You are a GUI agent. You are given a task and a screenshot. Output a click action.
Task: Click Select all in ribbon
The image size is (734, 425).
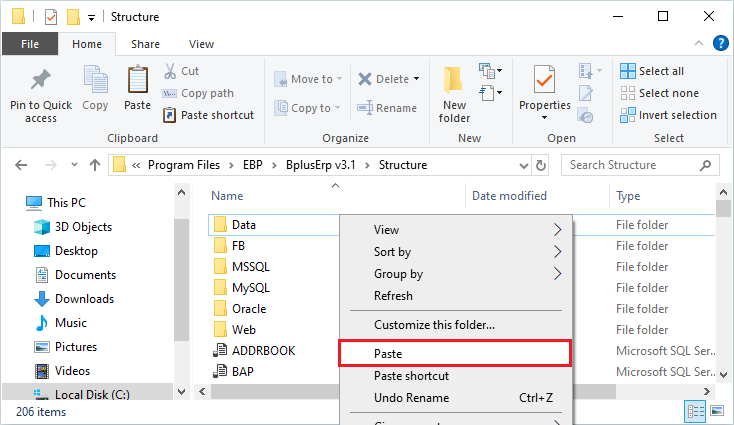(x=652, y=71)
